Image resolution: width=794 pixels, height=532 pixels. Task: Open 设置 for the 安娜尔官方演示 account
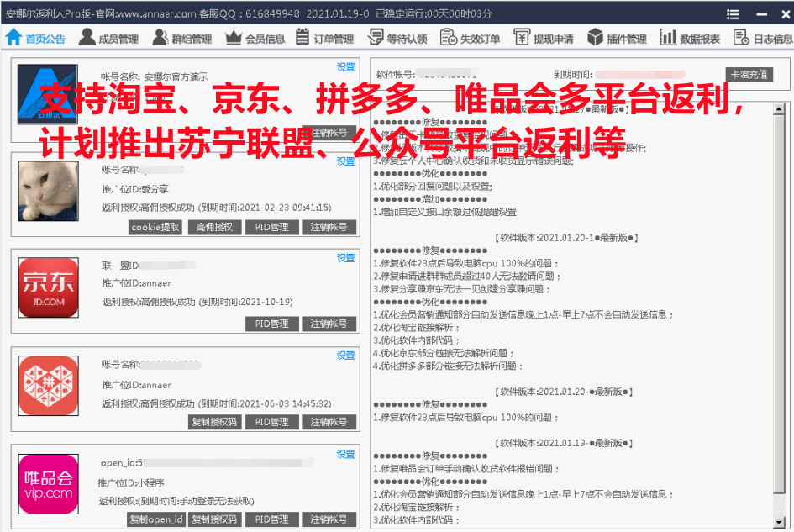346,67
